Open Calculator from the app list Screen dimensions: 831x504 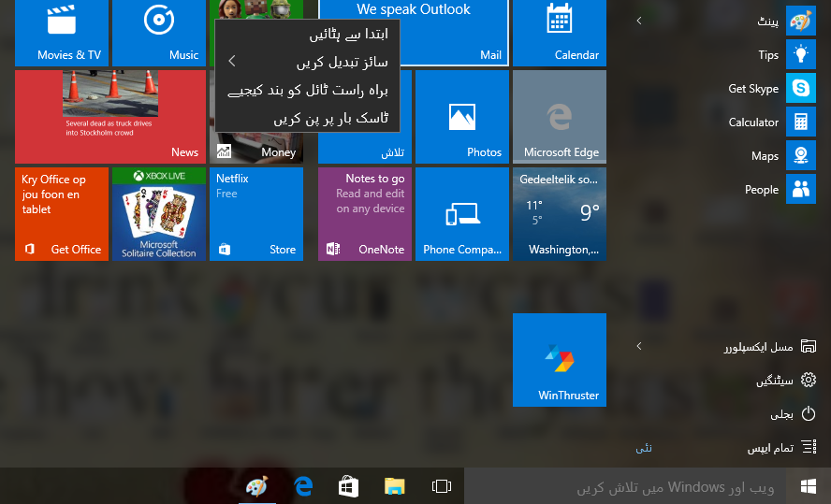click(771, 122)
